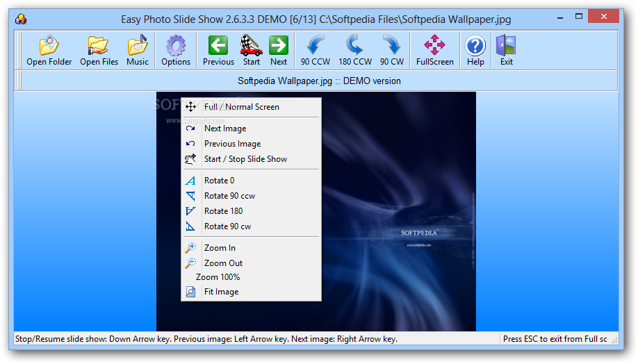The width and height of the screenshot is (638, 364).
Task: Choose Rotate 90 cw menu entry
Action: [251, 226]
